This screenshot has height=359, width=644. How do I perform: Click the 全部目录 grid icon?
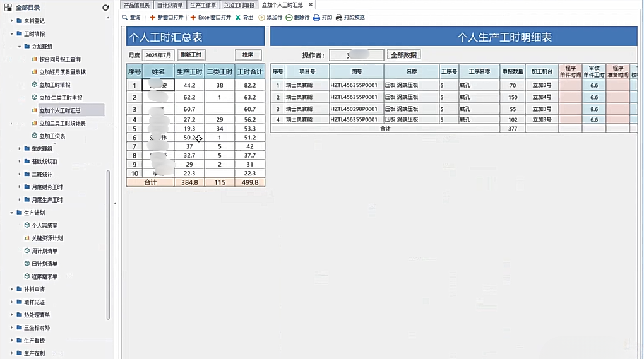click(8, 8)
